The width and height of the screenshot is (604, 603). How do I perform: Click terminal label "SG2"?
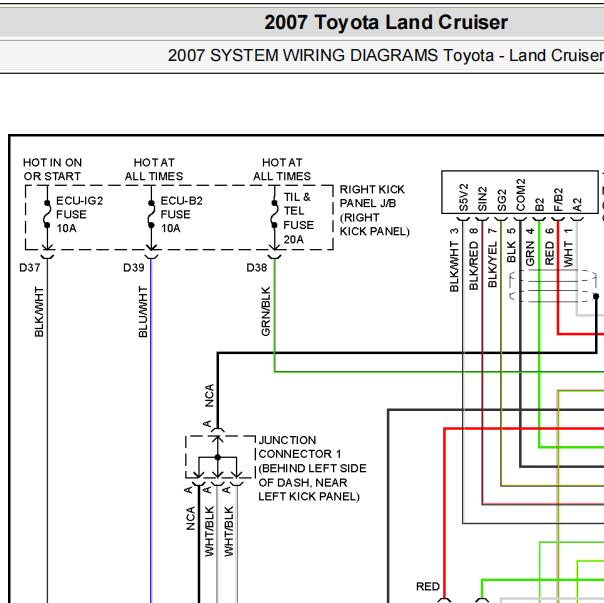pyautogui.click(x=502, y=200)
